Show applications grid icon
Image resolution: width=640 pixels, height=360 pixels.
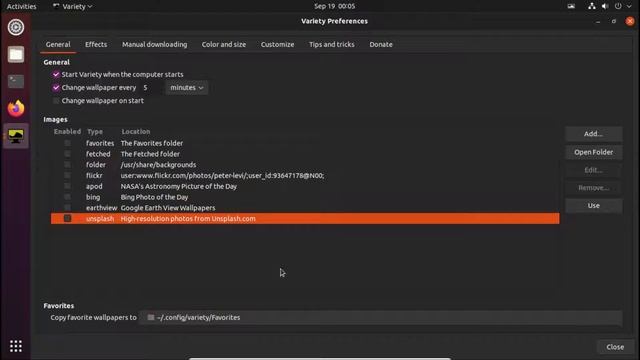point(16,346)
